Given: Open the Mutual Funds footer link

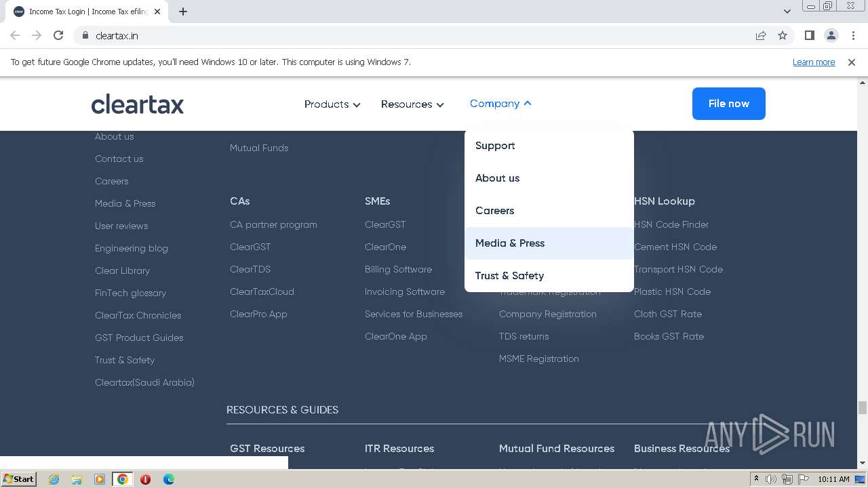Looking at the screenshot, I should 259,148.
